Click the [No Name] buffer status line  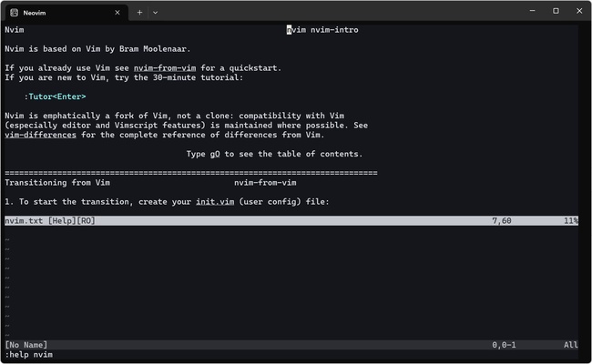pos(291,345)
